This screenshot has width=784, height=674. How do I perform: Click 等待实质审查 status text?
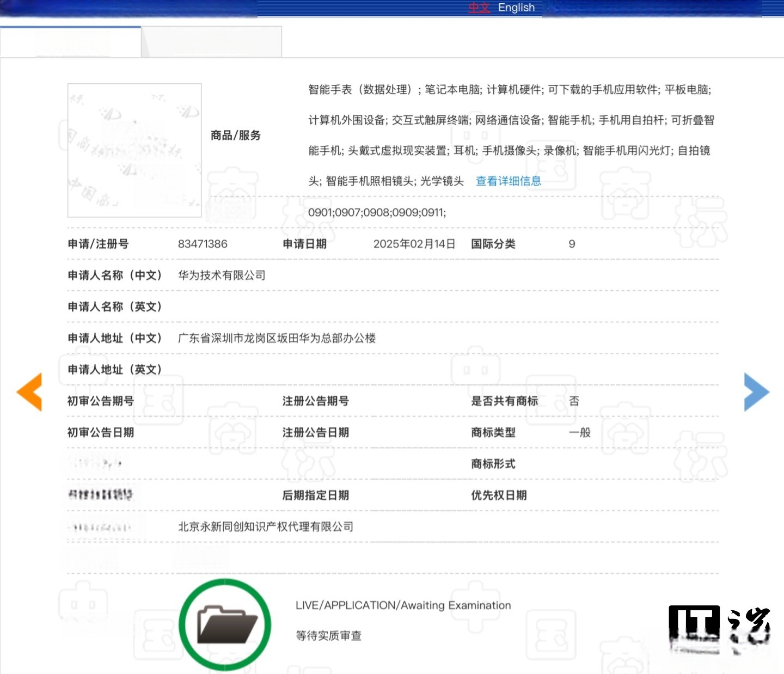[329, 636]
